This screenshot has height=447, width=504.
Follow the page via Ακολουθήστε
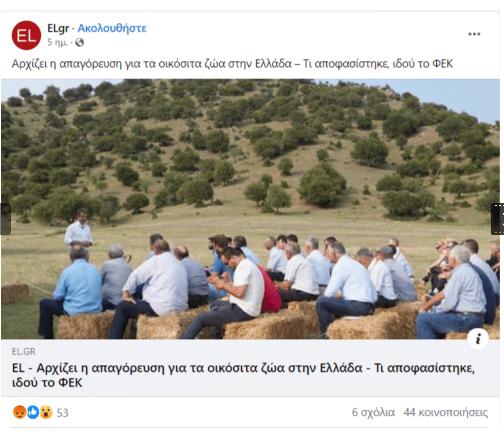(112, 28)
